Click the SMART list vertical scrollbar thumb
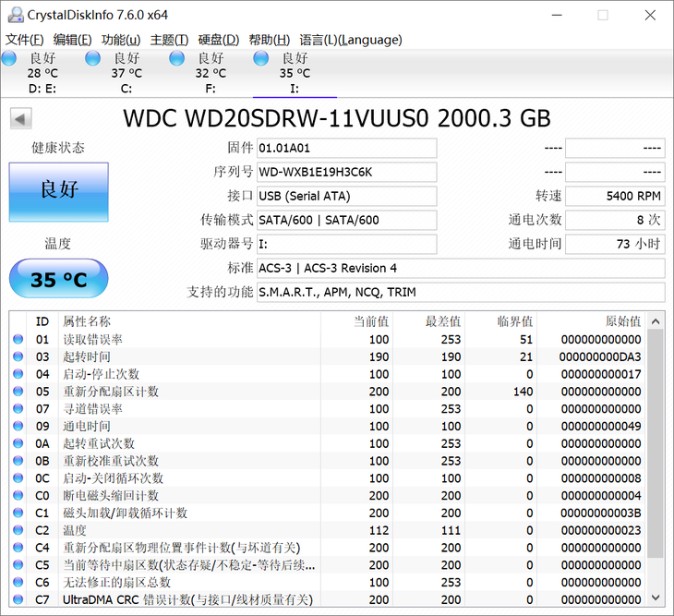The width and height of the screenshot is (674, 616). (656, 443)
